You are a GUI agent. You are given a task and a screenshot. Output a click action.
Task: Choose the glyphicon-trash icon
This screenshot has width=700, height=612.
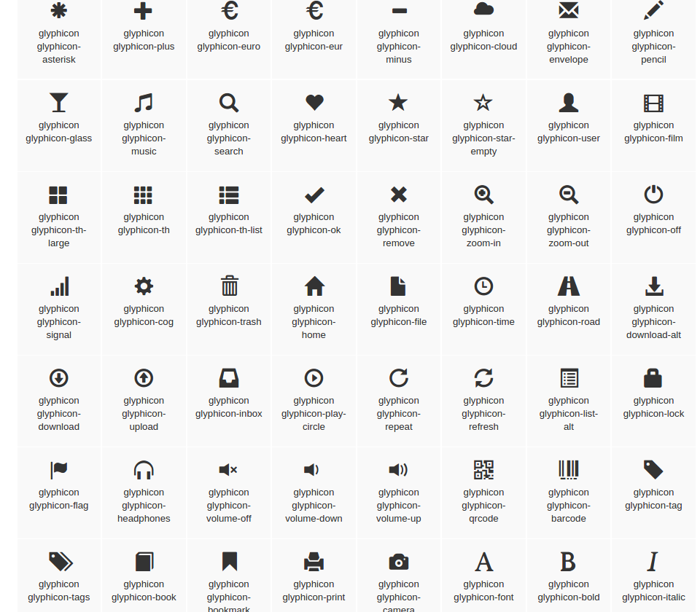click(x=229, y=286)
